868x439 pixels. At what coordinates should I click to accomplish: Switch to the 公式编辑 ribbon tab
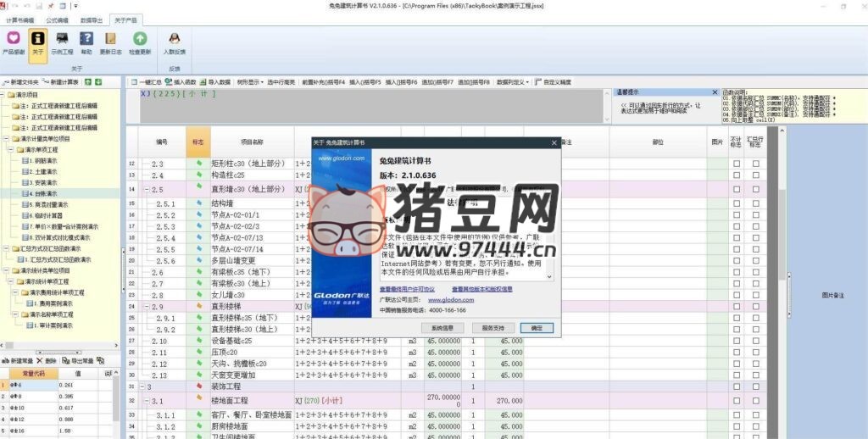click(x=57, y=20)
